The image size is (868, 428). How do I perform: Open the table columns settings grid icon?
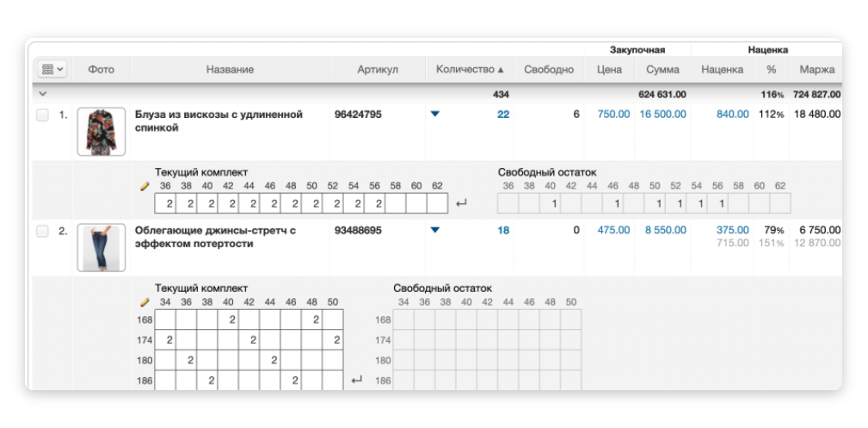pos(51,70)
